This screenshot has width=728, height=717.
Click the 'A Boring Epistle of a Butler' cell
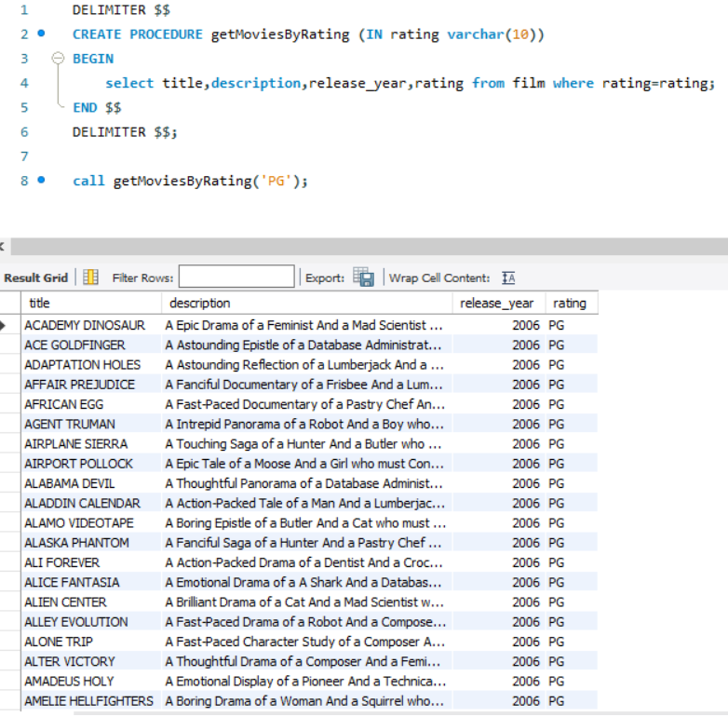(307, 523)
